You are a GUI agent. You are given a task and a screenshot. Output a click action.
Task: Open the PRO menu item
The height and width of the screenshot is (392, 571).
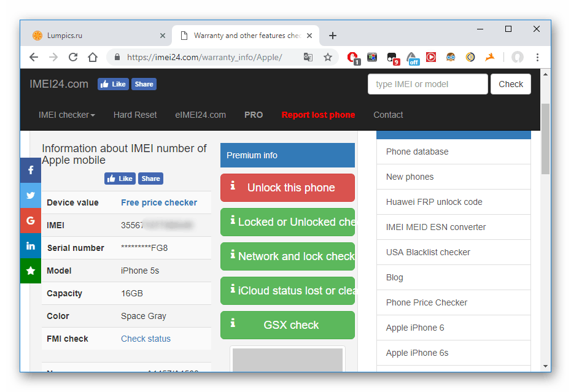254,115
